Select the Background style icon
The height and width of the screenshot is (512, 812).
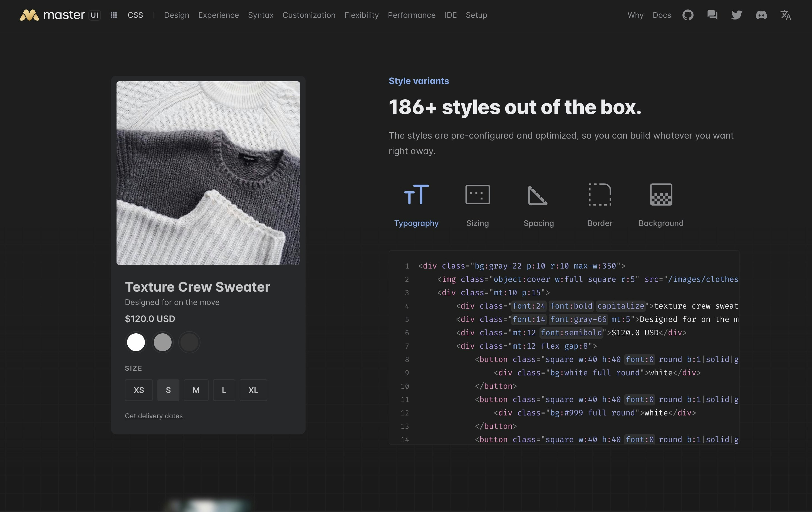661,195
